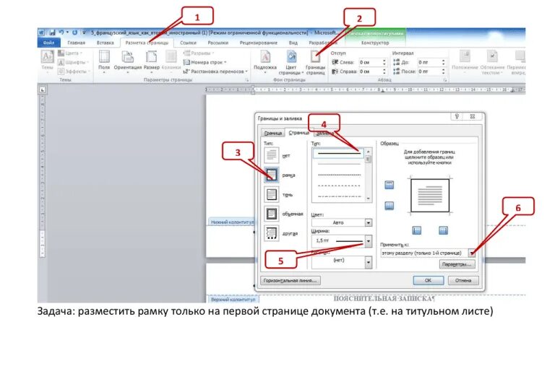Viewport: 555px width, 392px height.
Task: Click the ruler tab selector corner button
Action: 42,90
